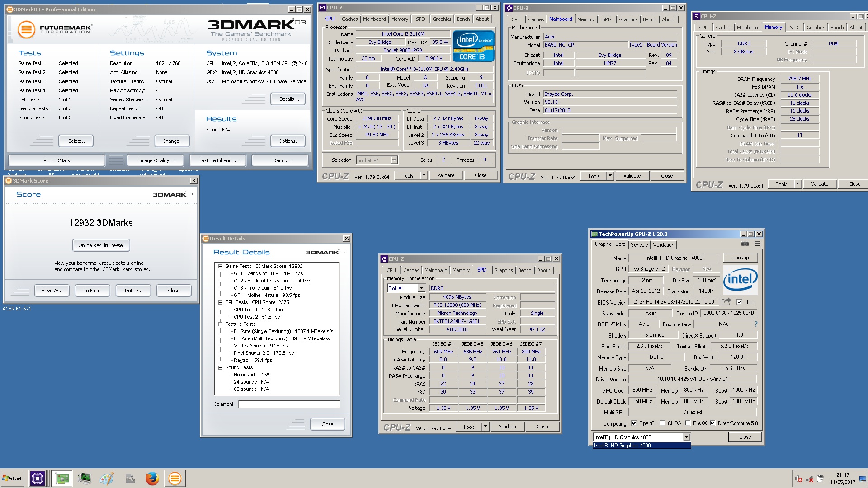Toggle the UEFI checkbox in GPU-Z
This screenshot has height=488, width=868.
(739, 302)
